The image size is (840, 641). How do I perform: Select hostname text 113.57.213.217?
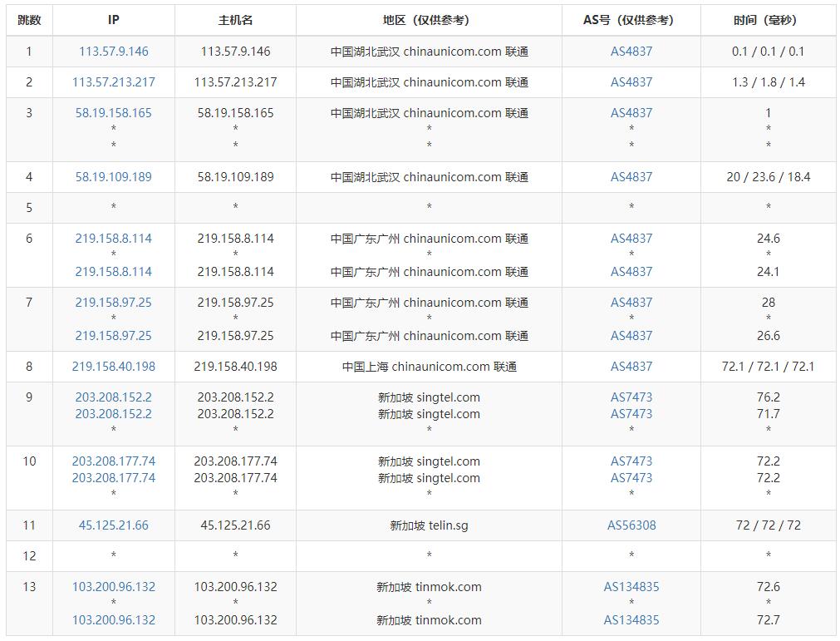[x=235, y=82]
